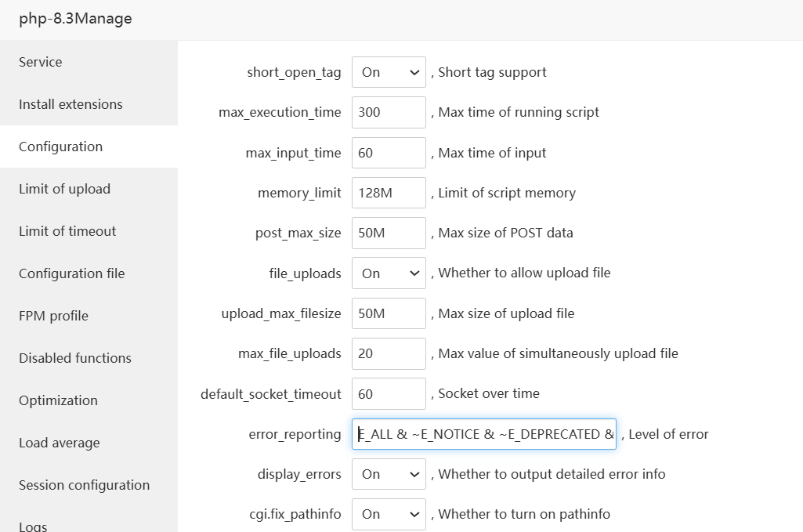Open the Session configuration tab
The image size is (803, 532).
click(84, 485)
